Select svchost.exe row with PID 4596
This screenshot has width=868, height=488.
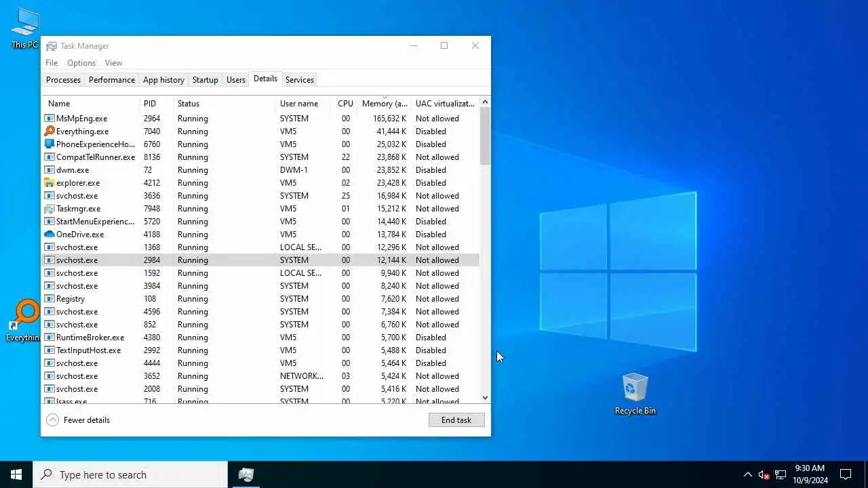tap(261, 311)
